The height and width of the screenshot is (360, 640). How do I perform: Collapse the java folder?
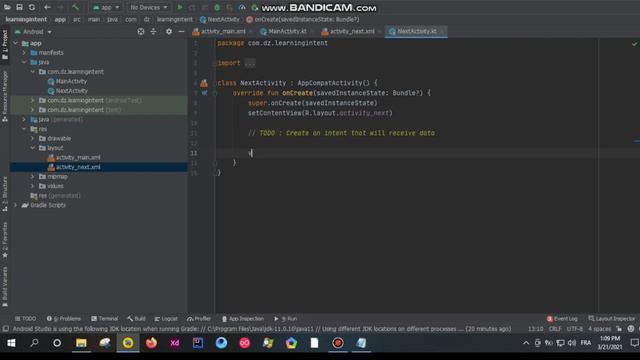(24, 62)
